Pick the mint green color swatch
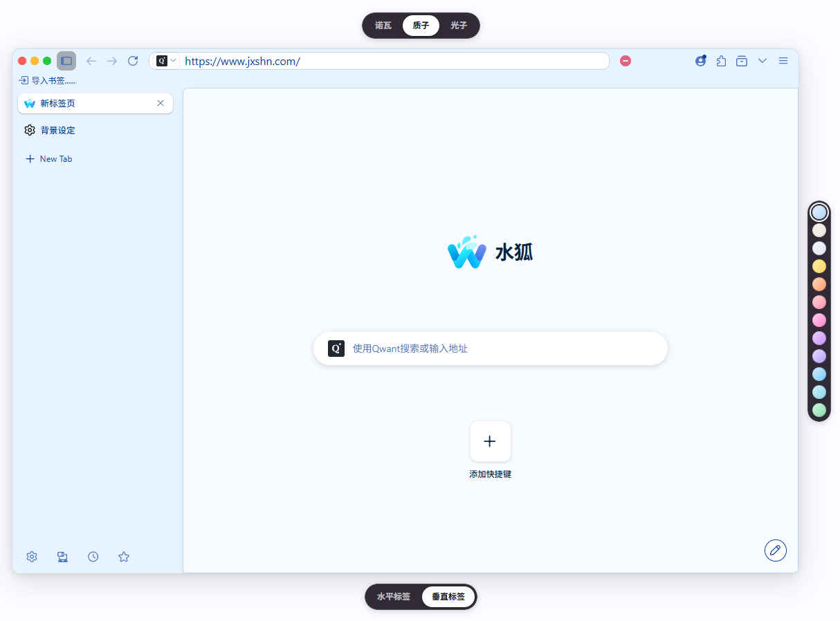This screenshot has height=621, width=840. click(x=819, y=410)
